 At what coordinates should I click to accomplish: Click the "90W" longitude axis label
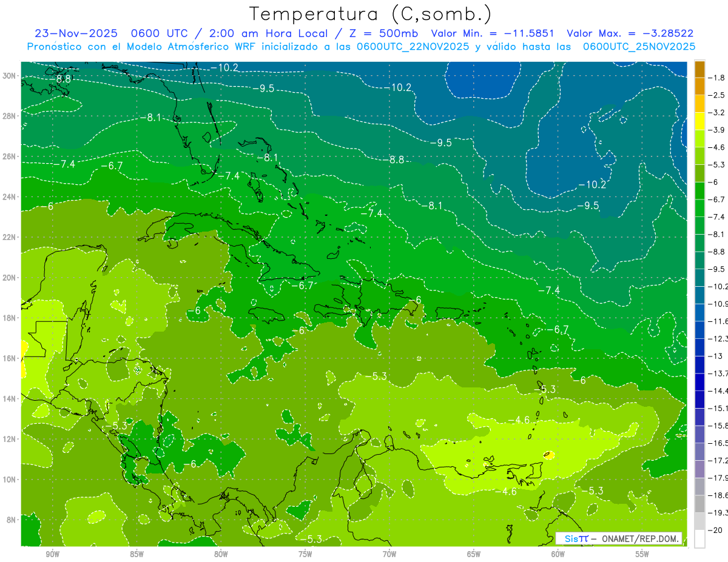coord(52,554)
